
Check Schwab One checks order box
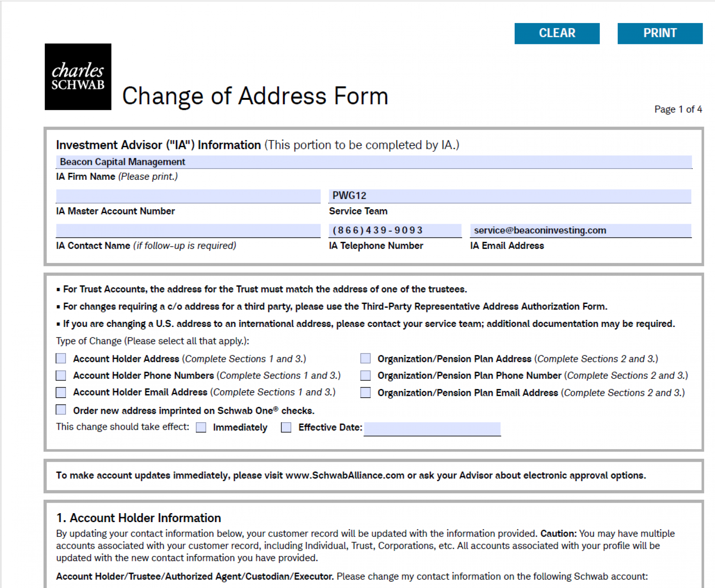61,410
